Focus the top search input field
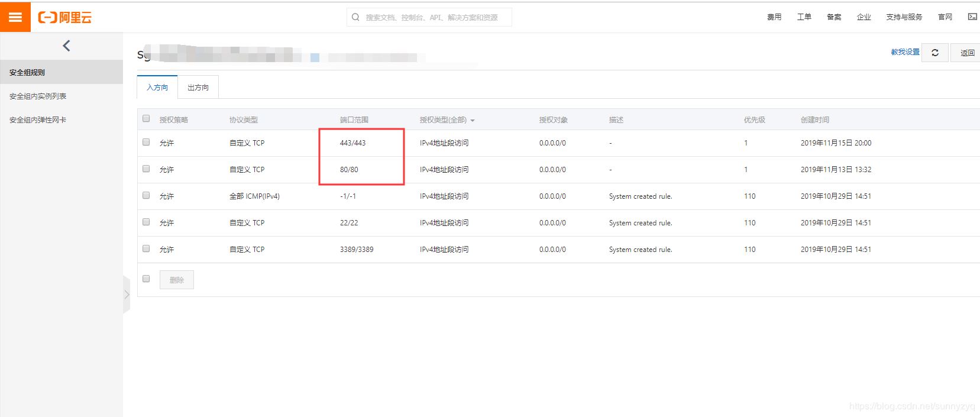Screen dimensions: 980x417 pos(432,18)
